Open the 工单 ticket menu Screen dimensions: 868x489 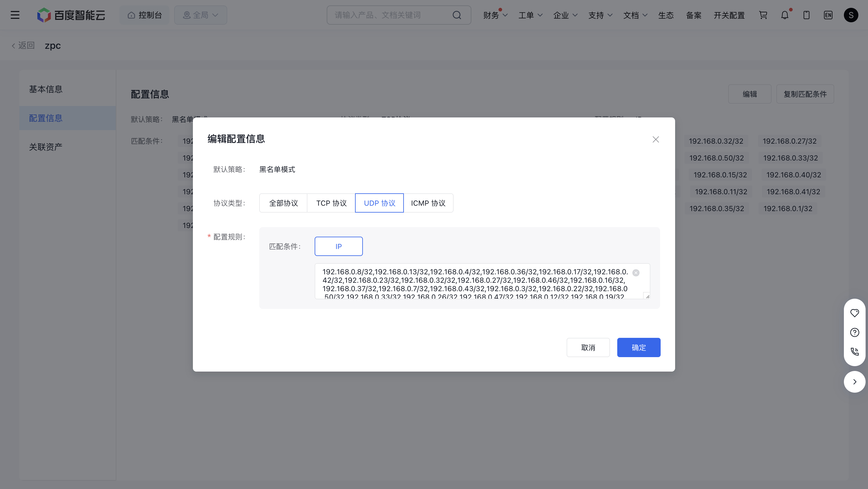530,15
